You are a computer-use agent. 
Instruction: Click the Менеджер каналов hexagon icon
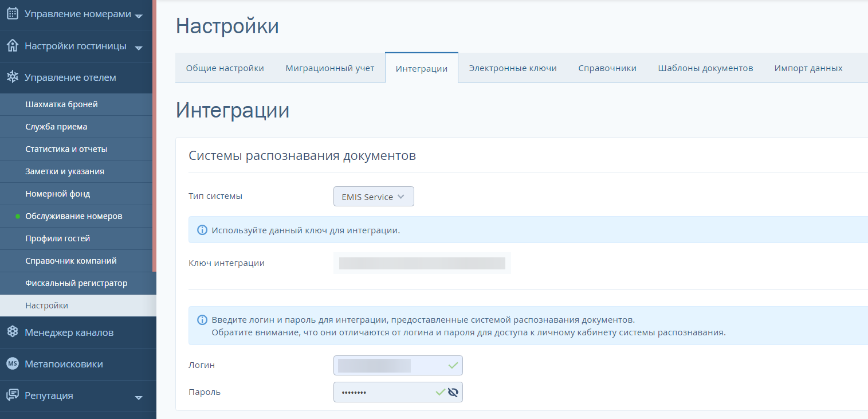[x=12, y=332]
